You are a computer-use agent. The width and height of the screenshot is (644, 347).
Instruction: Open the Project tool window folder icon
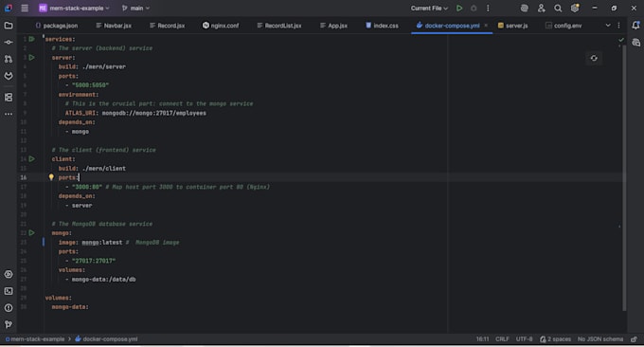[9, 26]
